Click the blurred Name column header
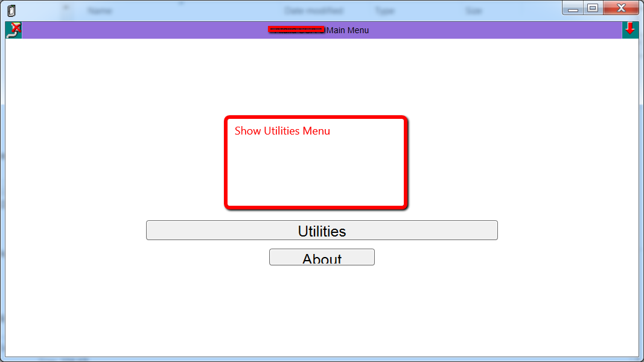644x362 pixels. (100, 11)
